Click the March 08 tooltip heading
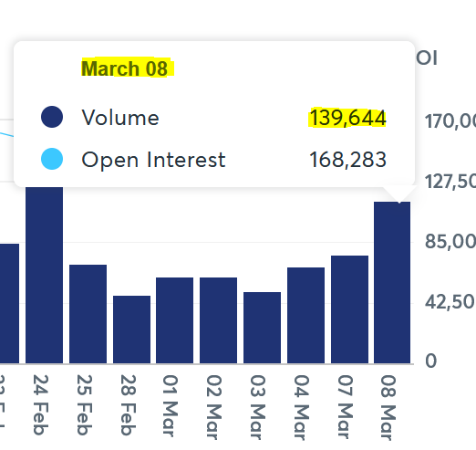 125,68
